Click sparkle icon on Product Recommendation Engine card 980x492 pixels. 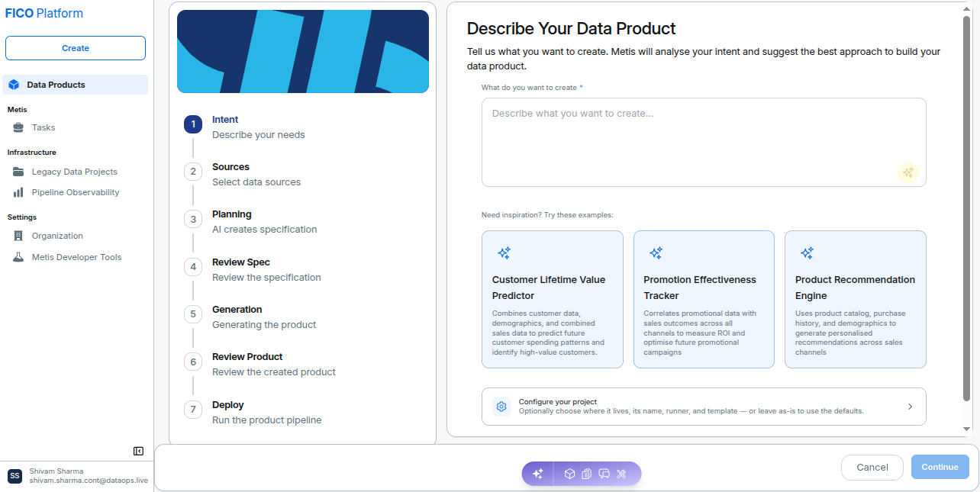tap(807, 252)
